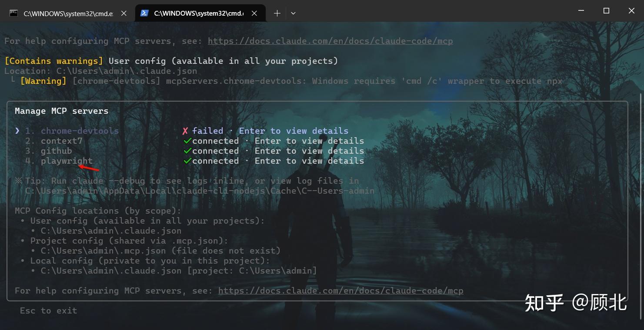Click the PowerShell icon on the second tab
Viewport: 644px width, 330px height.
coord(144,13)
